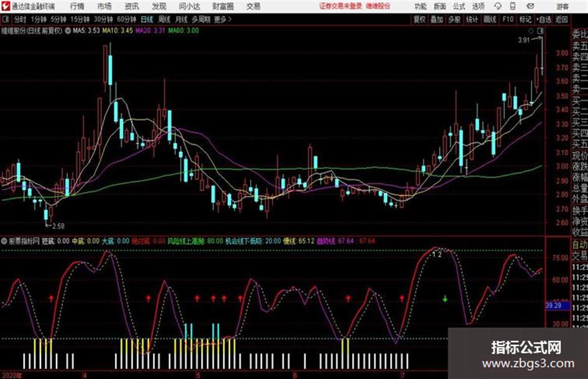
Task: Expand the 股票指标网 sub-indicator dropdown arrow
Action: 4,241
